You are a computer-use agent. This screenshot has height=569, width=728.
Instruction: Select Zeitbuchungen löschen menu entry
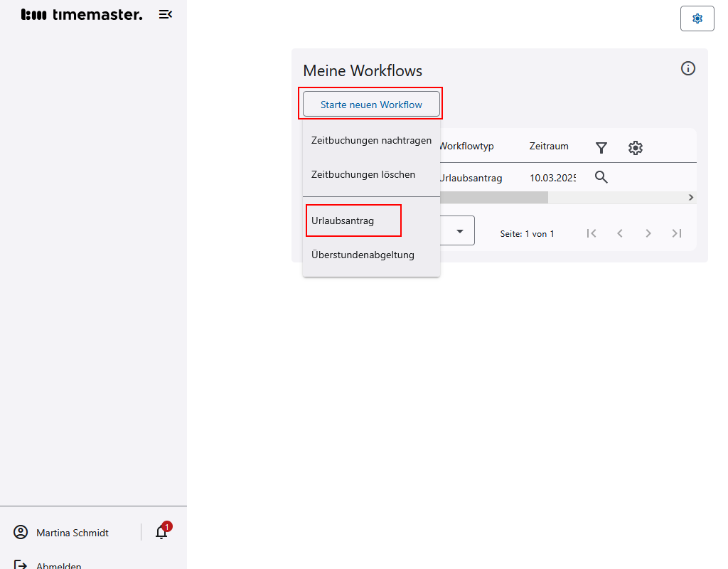pos(363,174)
